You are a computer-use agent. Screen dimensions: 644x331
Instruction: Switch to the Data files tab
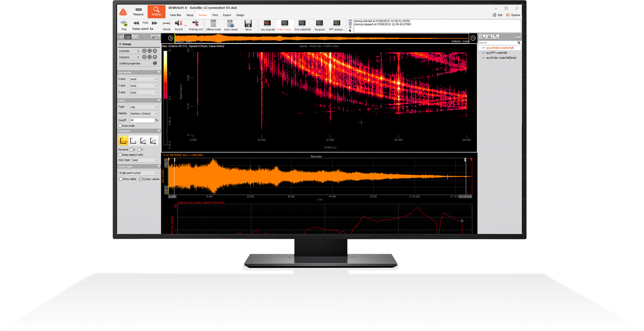coord(175,15)
